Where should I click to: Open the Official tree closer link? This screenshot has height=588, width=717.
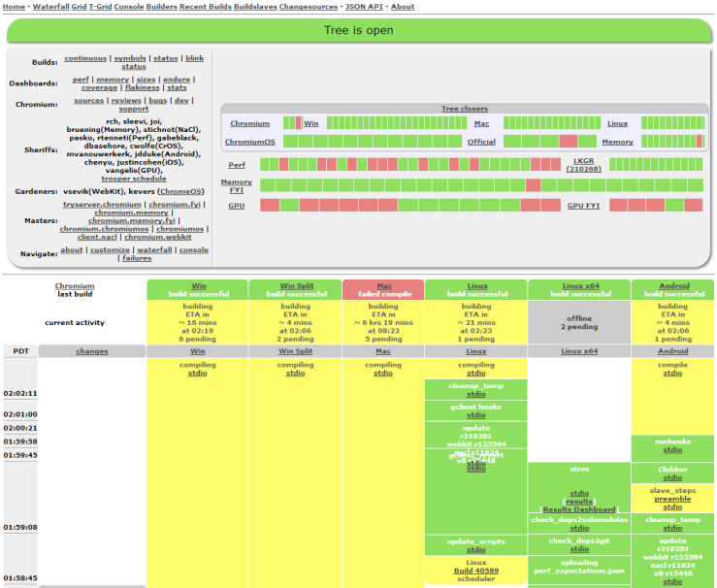pyautogui.click(x=481, y=142)
